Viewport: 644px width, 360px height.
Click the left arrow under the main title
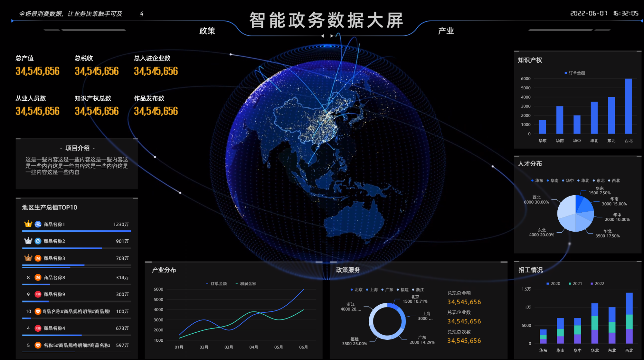322,36
